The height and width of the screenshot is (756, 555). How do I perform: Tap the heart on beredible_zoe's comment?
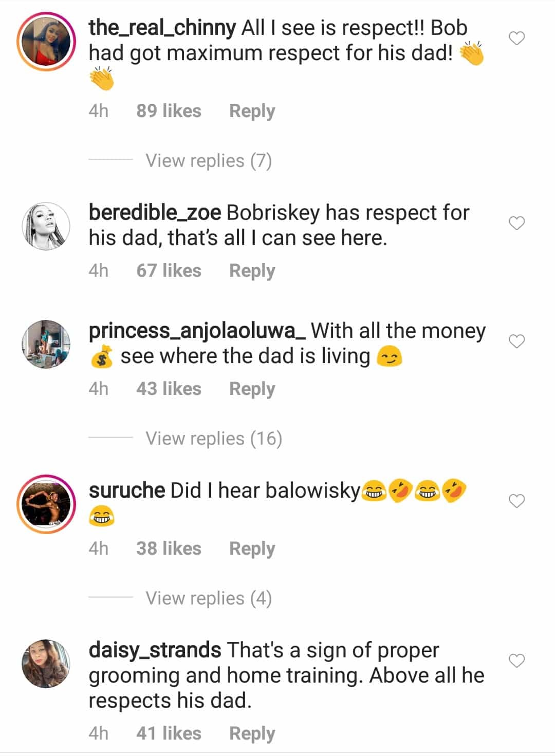point(516,223)
